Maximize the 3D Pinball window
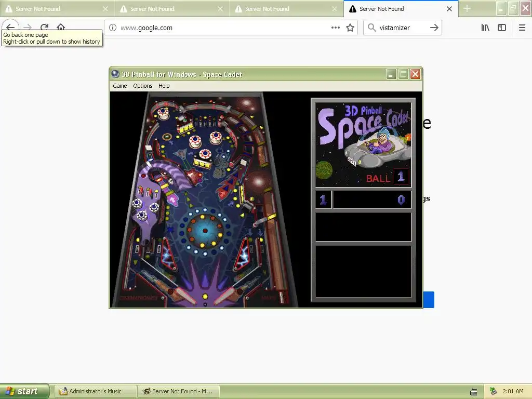Image resolution: width=532 pixels, height=399 pixels. point(403,74)
